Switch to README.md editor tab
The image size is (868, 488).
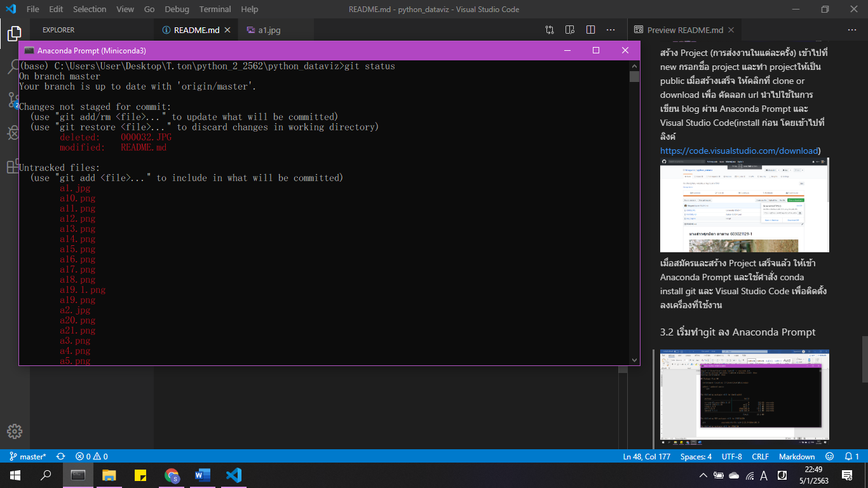[196, 30]
